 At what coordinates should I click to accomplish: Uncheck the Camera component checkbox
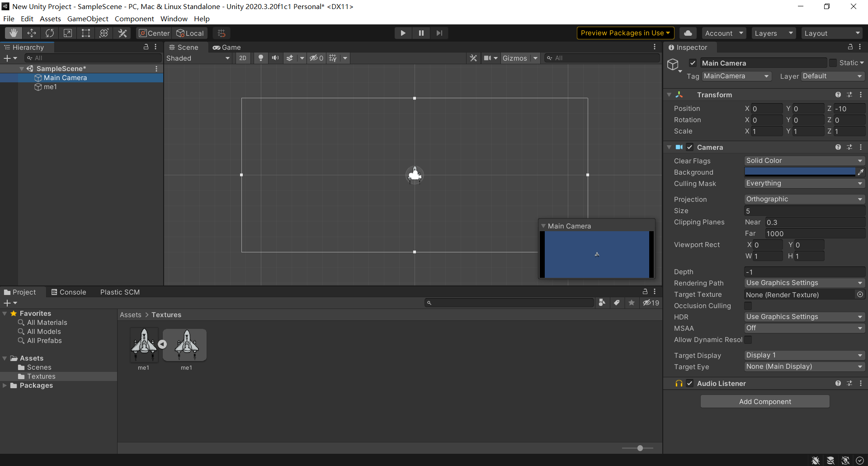[x=690, y=147]
